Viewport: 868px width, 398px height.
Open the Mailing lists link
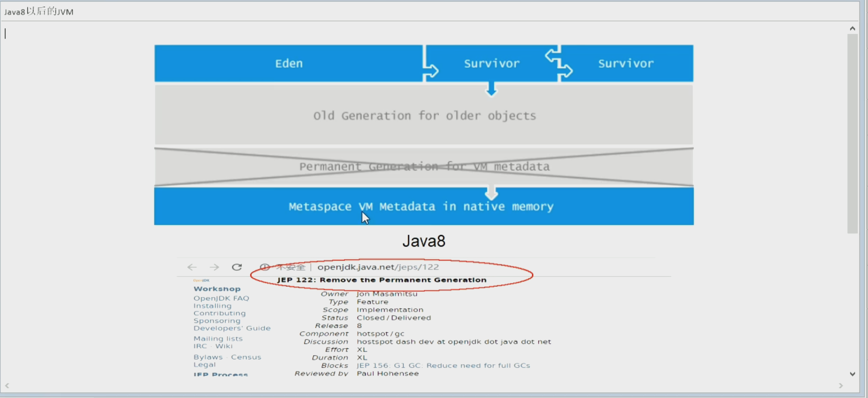[x=218, y=339]
